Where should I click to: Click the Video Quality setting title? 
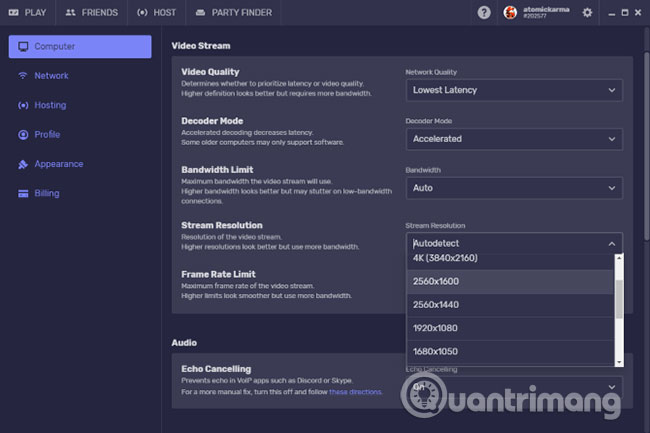210,72
